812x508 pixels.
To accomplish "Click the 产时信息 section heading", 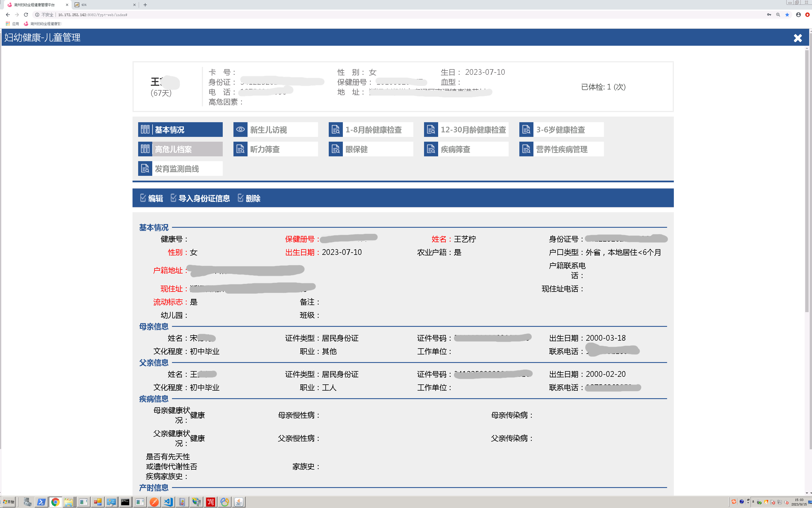I will click(x=154, y=488).
